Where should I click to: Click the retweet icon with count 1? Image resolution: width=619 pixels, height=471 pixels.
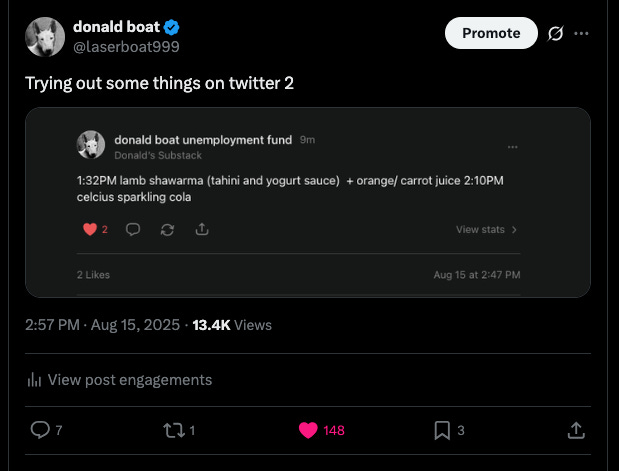(x=172, y=430)
